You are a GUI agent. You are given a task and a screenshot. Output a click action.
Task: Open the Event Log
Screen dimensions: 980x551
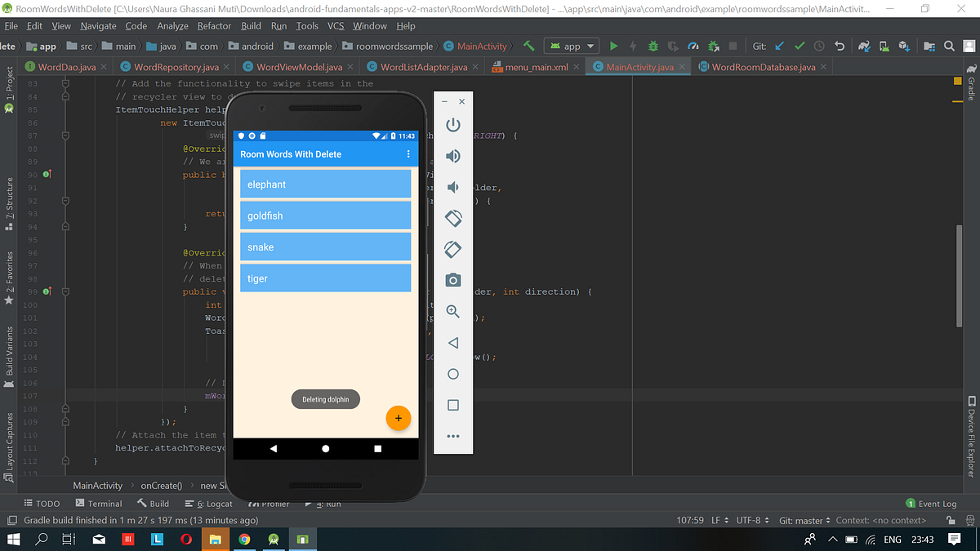pyautogui.click(x=931, y=504)
